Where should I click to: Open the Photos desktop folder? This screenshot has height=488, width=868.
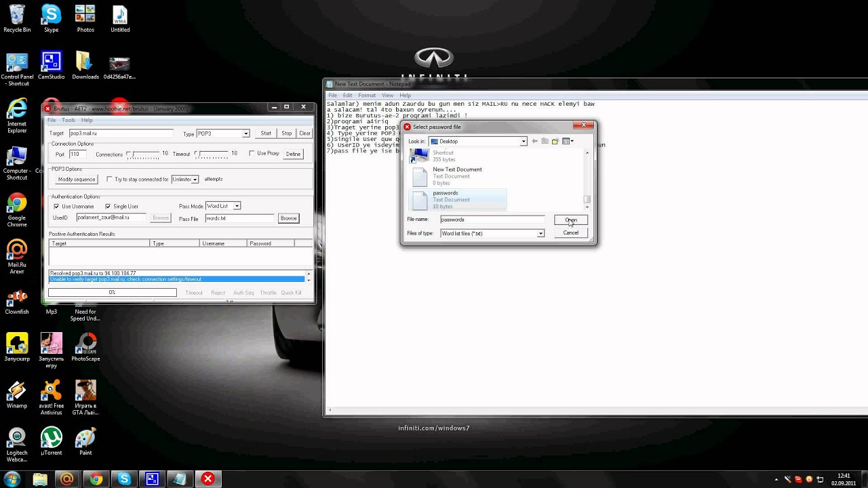pyautogui.click(x=85, y=18)
